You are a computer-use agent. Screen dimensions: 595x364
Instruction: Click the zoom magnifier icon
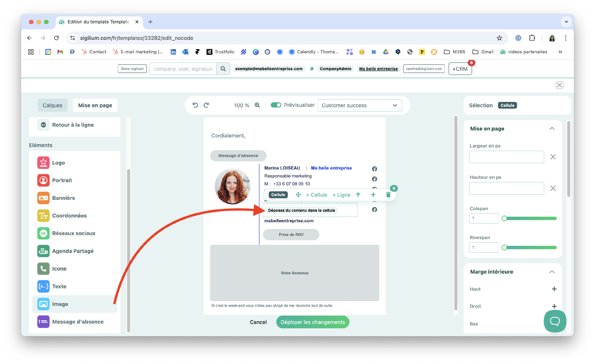click(257, 105)
